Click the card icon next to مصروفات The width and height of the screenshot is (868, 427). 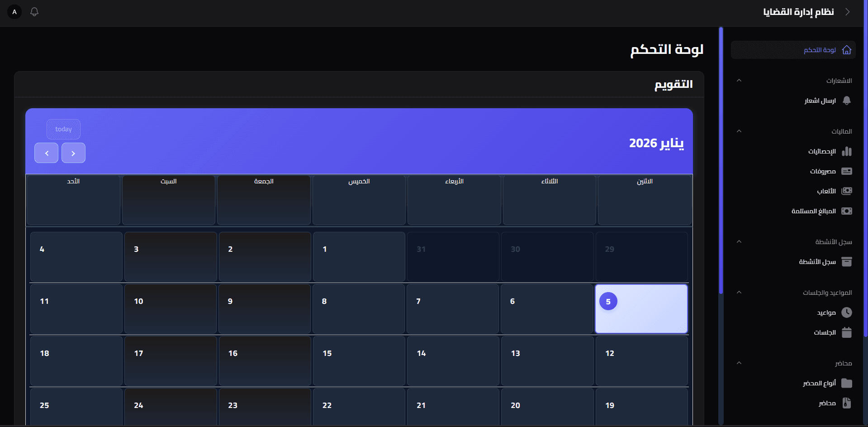tap(847, 171)
